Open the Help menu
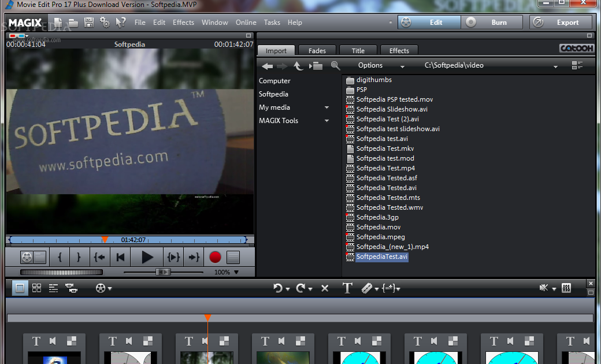This screenshot has width=601, height=364. click(295, 23)
